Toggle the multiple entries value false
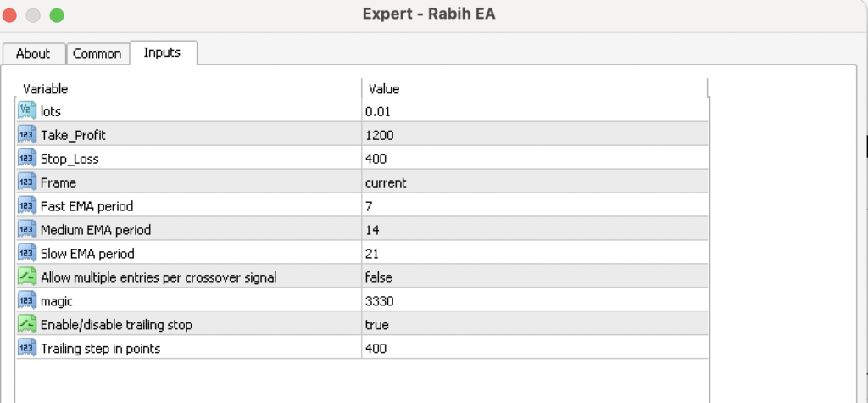Viewport: 868px width, 403px height. click(379, 277)
